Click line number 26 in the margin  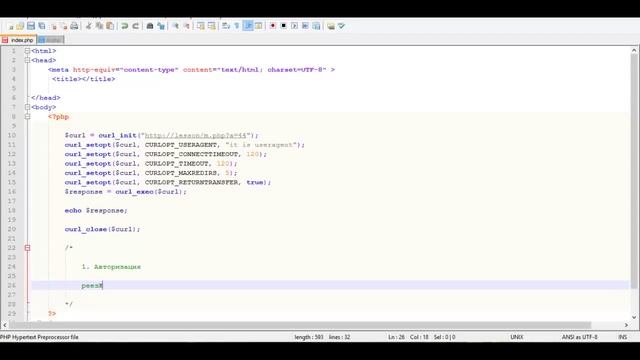click(11, 286)
